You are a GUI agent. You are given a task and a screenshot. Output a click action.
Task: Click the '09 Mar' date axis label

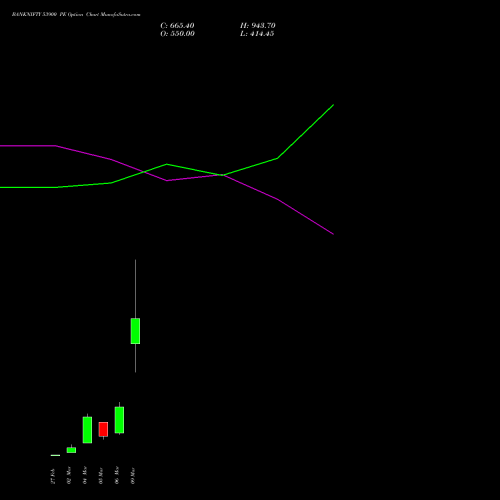pyautogui.click(x=133, y=476)
